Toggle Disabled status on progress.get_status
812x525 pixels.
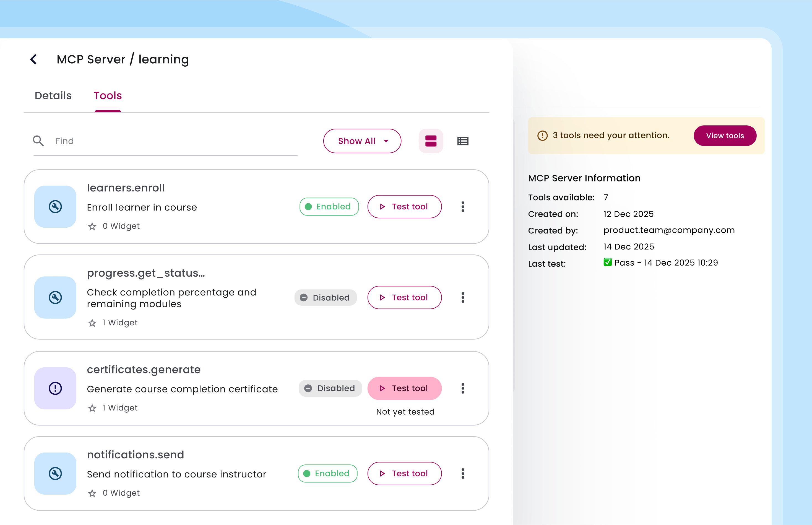coord(325,298)
